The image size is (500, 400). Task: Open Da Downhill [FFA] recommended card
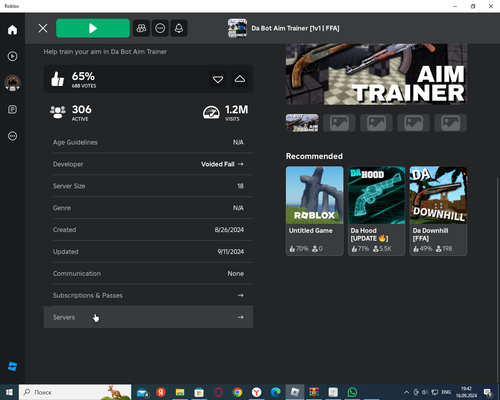pos(438,211)
